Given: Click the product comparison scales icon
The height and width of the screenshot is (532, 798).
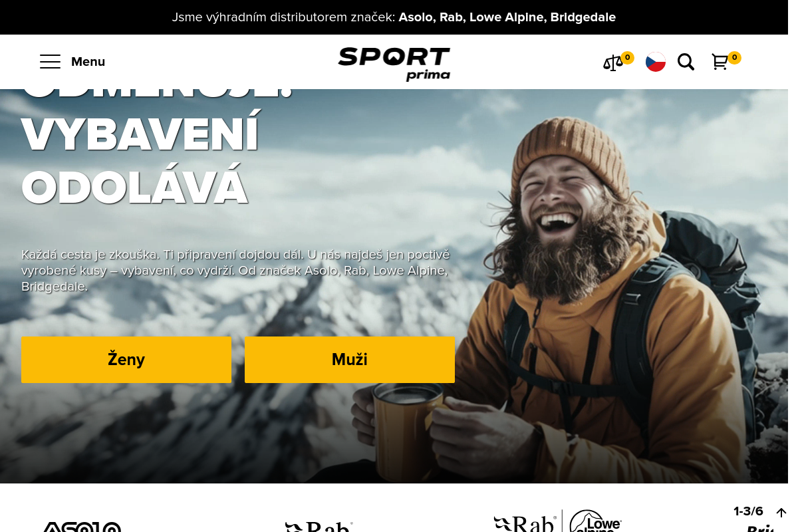Looking at the screenshot, I should pyautogui.click(x=612, y=63).
